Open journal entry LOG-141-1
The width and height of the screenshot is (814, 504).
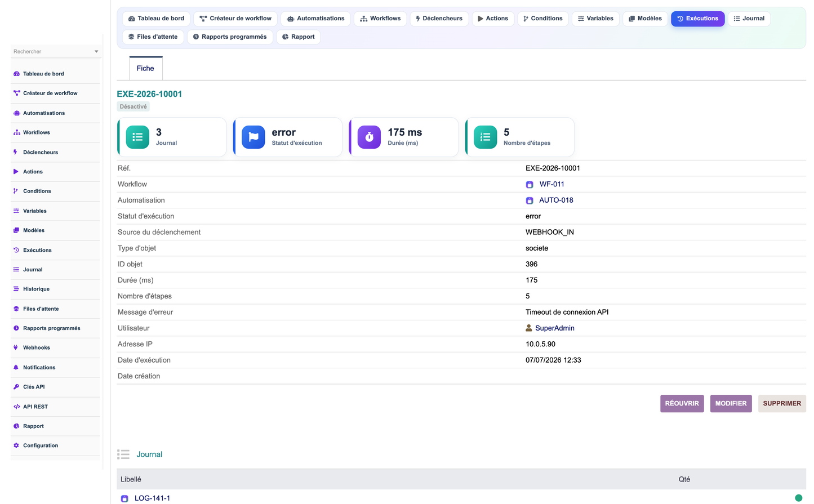[x=152, y=498]
